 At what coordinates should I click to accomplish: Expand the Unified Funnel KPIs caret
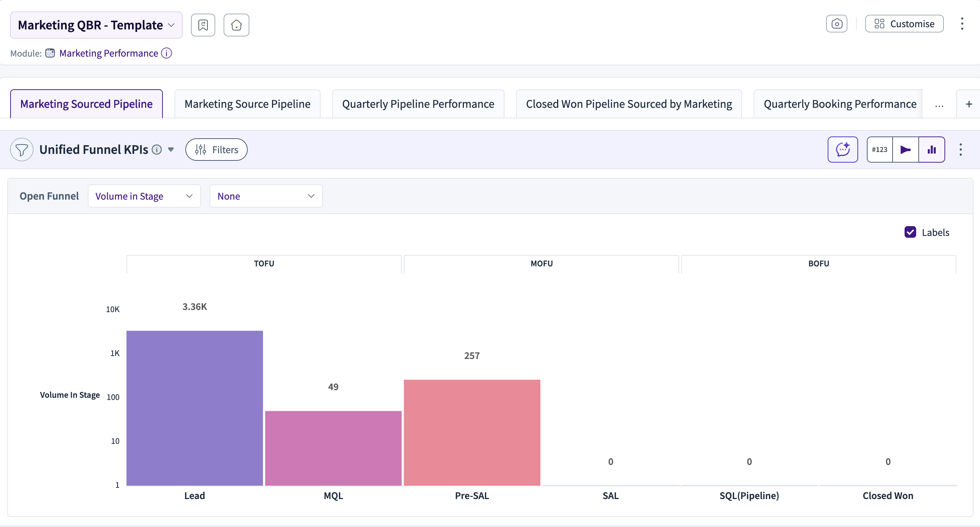[x=171, y=150]
